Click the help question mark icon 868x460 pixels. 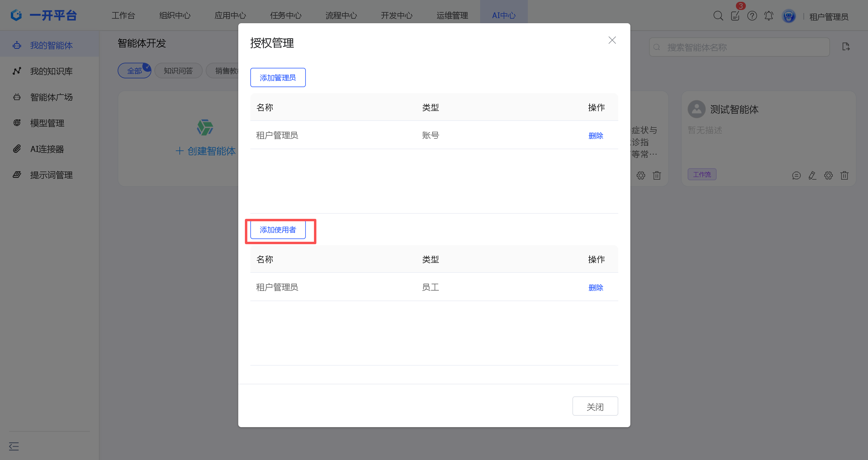click(x=752, y=16)
